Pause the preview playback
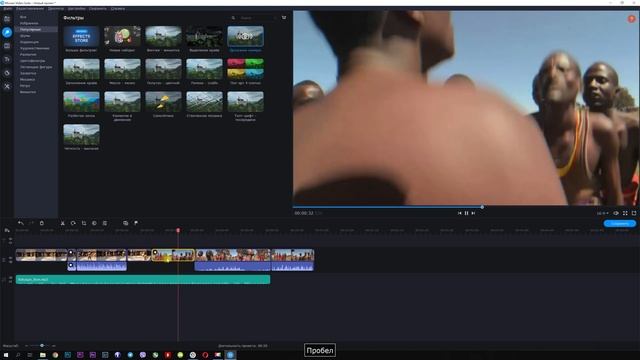 [466, 213]
